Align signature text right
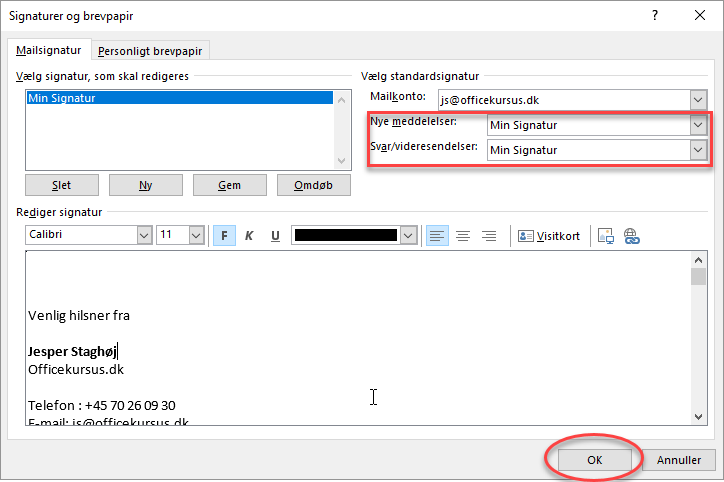Viewport: 724px width, 482px height. click(x=489, y=236)
